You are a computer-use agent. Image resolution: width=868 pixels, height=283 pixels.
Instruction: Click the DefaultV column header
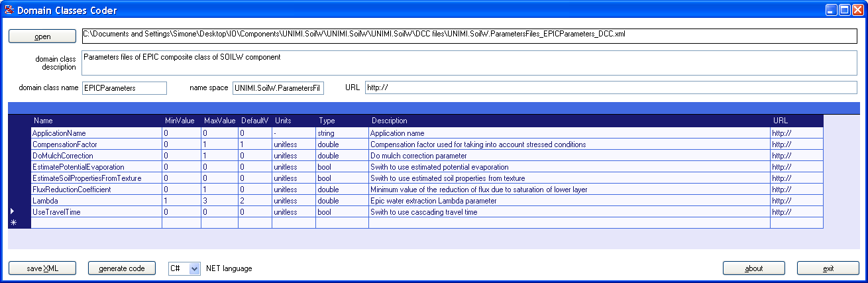coord(255,121)
